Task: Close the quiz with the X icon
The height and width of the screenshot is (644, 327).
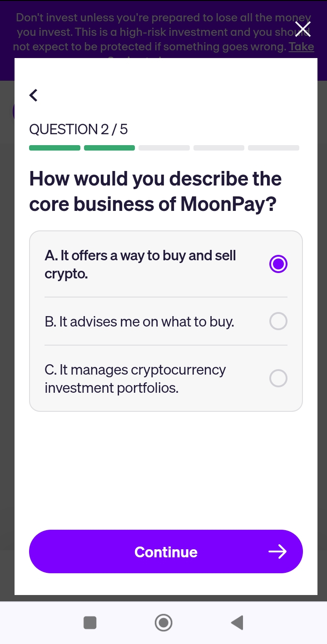Action: [303, 29]
